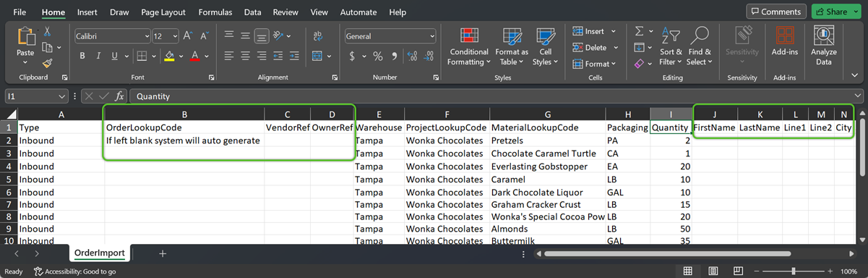
Task: Align text to the left
Action: (x=229, y=56)
